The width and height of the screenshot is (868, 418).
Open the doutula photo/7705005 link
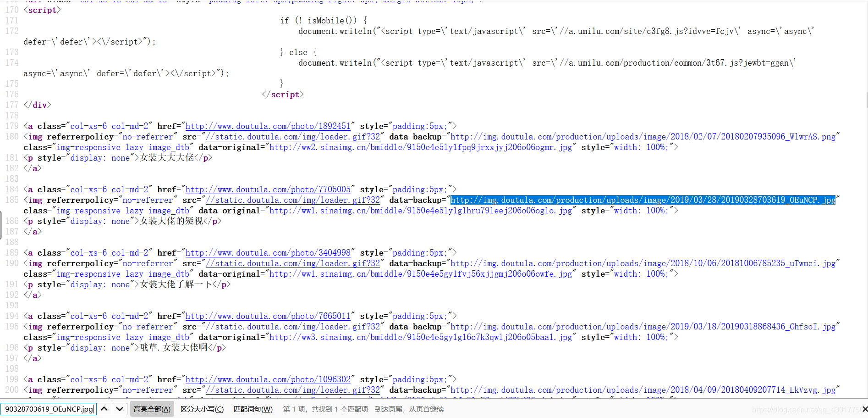click(x=268, y=189)
